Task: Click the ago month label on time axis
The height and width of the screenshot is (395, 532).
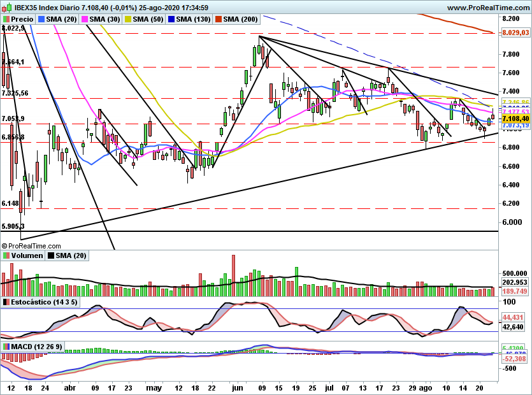Action: (x=425, y=388)
